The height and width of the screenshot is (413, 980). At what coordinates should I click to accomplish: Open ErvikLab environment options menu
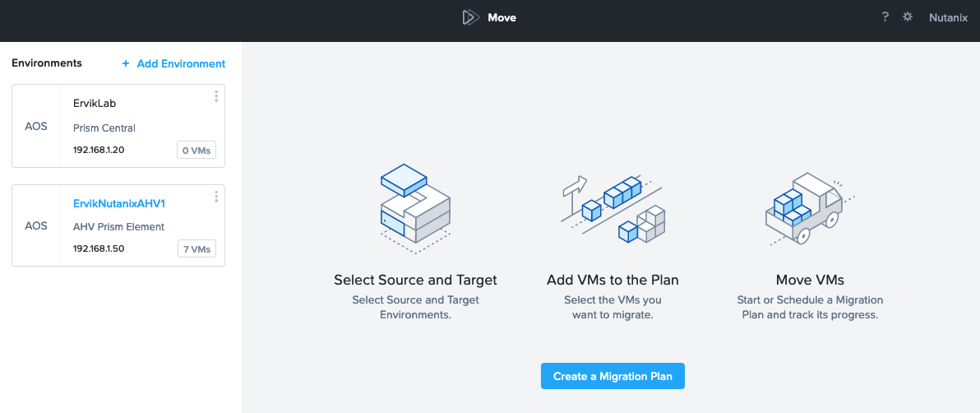pyautogui.click(x=216, y=95)
